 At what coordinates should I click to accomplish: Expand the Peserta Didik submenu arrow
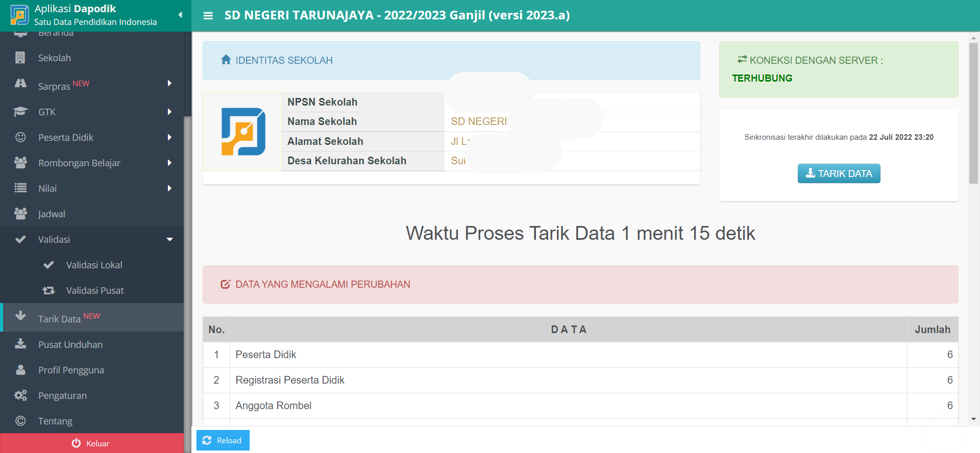pyautogui.click(x=169, y=137)
